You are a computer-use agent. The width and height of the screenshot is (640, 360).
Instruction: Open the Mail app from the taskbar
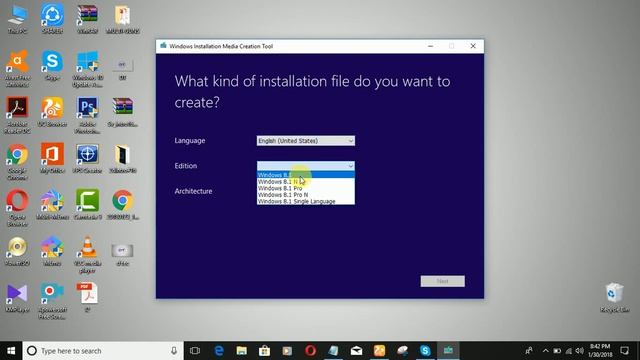(356, 351)
